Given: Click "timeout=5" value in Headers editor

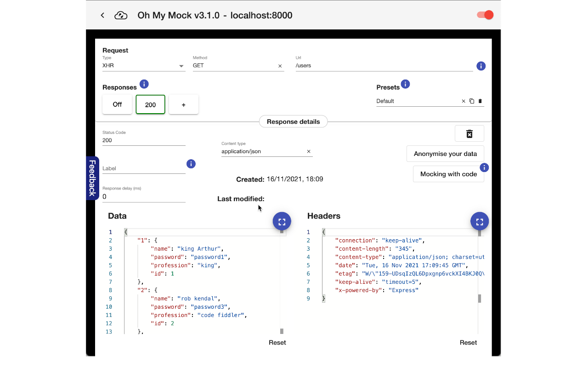Looking at the screenshot, I should 400,282.
